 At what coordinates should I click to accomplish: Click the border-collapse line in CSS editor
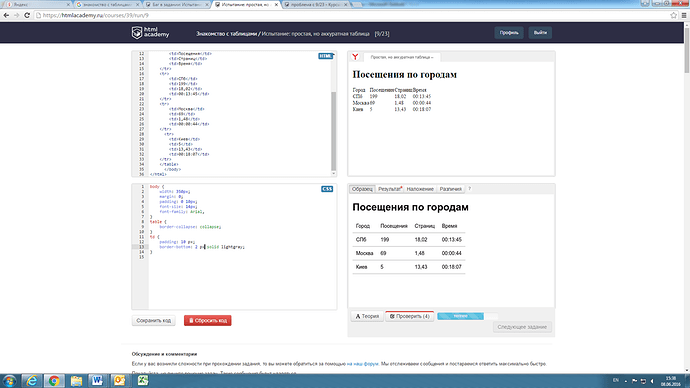pyautogui.click(x=190, y=227)
